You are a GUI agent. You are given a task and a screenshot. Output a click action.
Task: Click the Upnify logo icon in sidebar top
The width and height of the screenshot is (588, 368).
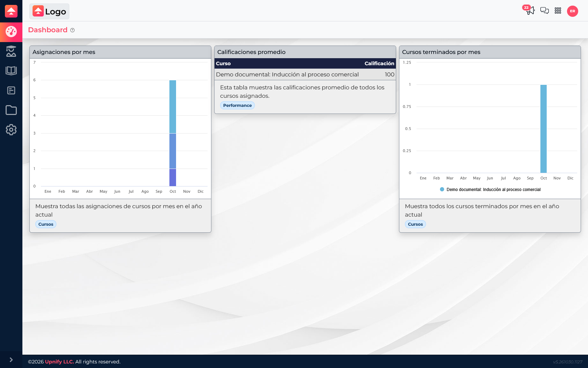(11, 11)
